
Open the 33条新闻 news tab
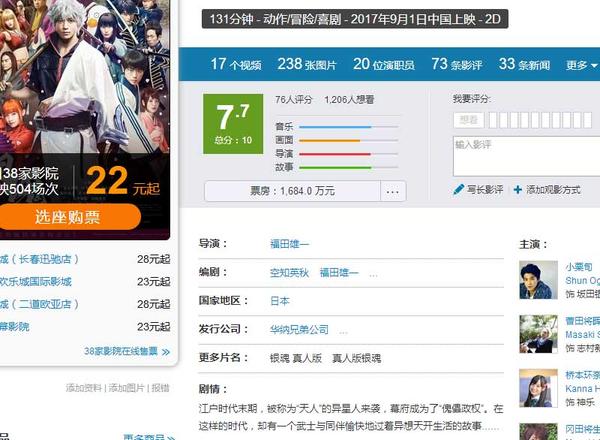pyautogui.click(x=524, y=64)
